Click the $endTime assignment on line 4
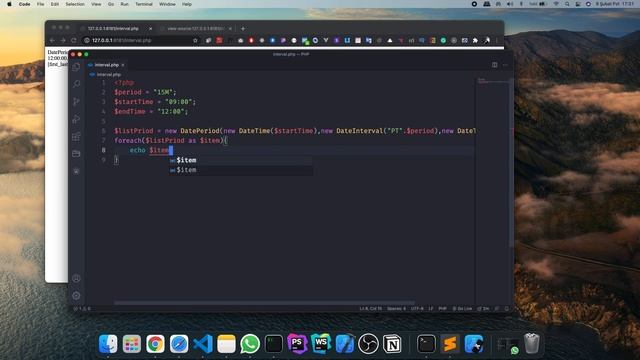 point(151,111)
